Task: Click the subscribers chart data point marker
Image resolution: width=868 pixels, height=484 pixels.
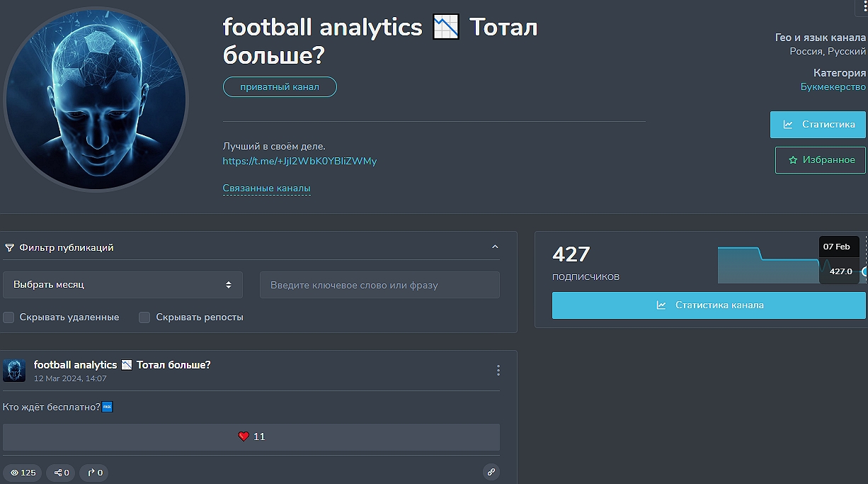Action: [864, 271]
